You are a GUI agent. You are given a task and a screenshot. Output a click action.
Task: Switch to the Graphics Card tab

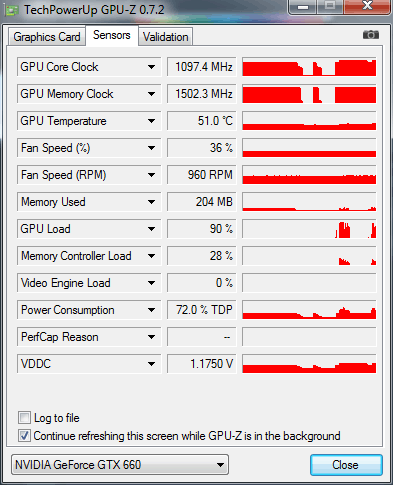click(47, 37)
